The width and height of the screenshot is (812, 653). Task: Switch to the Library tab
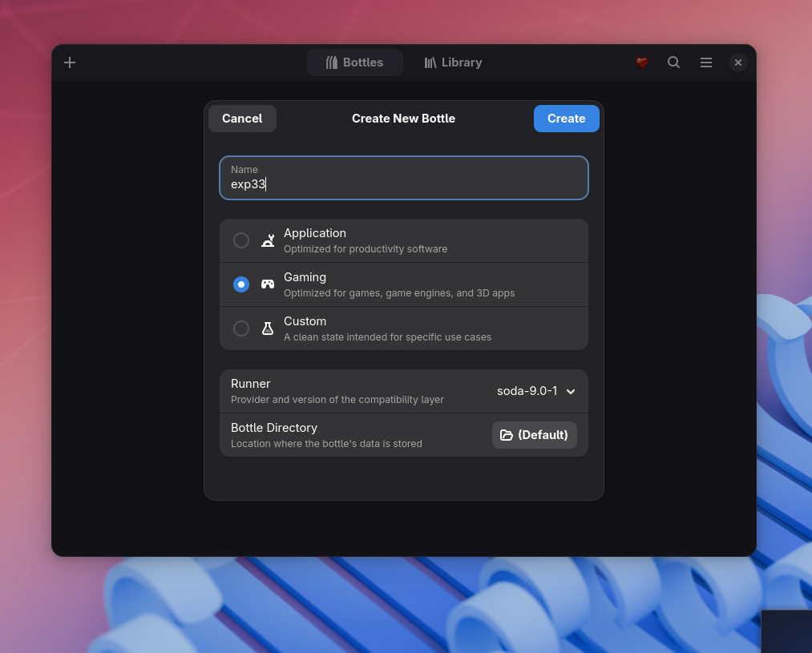[x=453, y=62]
